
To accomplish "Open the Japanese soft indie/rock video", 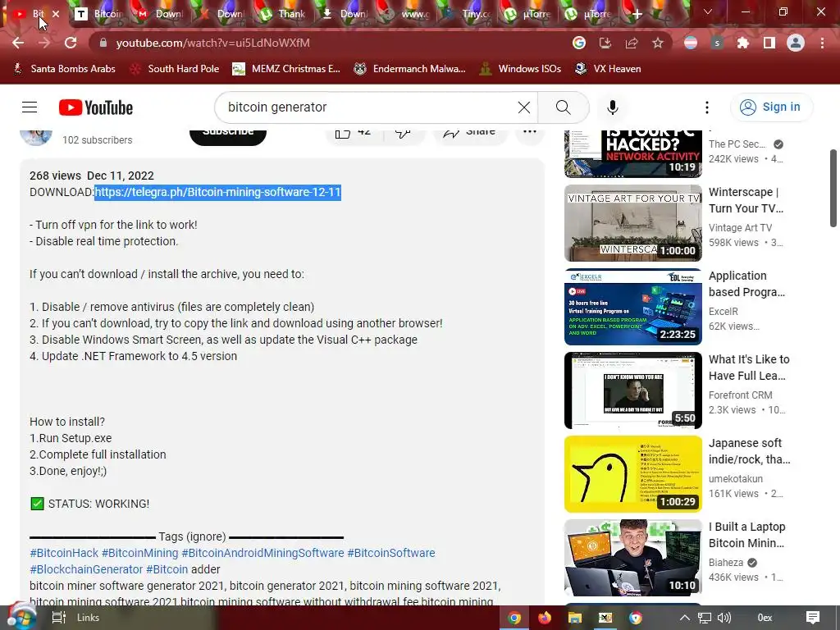I will click(632, 473).
